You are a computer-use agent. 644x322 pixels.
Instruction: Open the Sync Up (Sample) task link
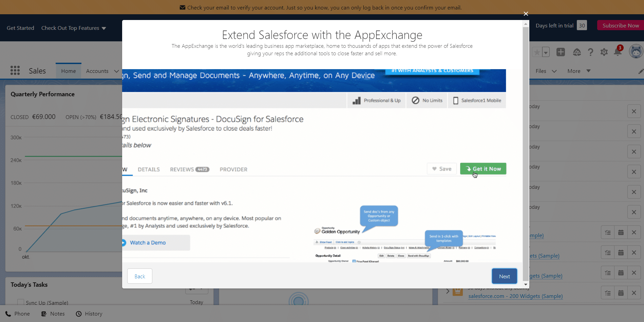(47, 303)
